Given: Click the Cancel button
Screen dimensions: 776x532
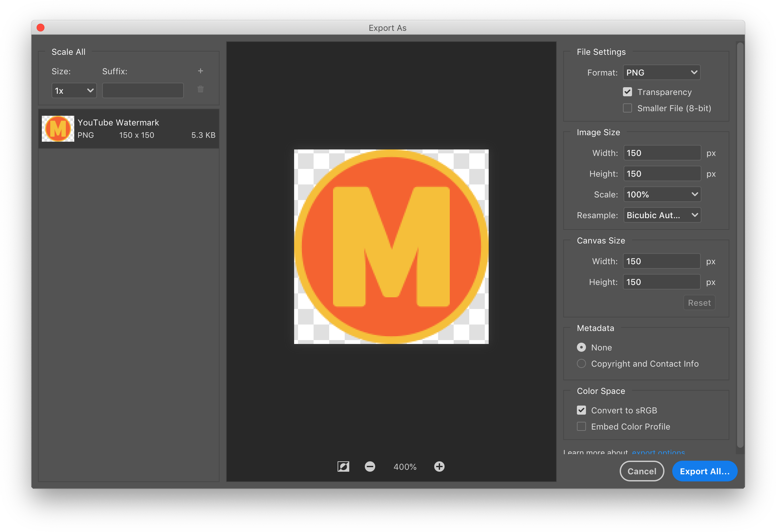Looking at the screenshot, I should click(x=642, y=471).
